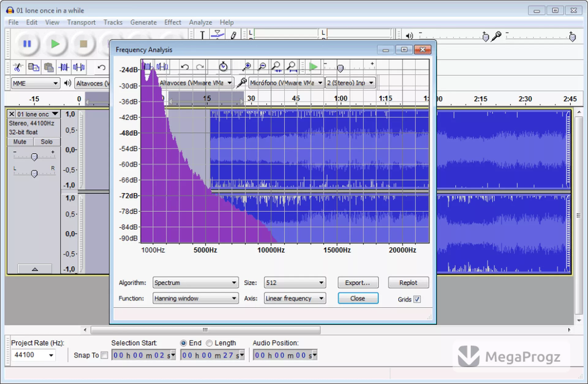Mute the 01 lone once track
Image resolution: width=588 pixels, height=384 pixels.
pyautogui.click(x=20, y=142)
